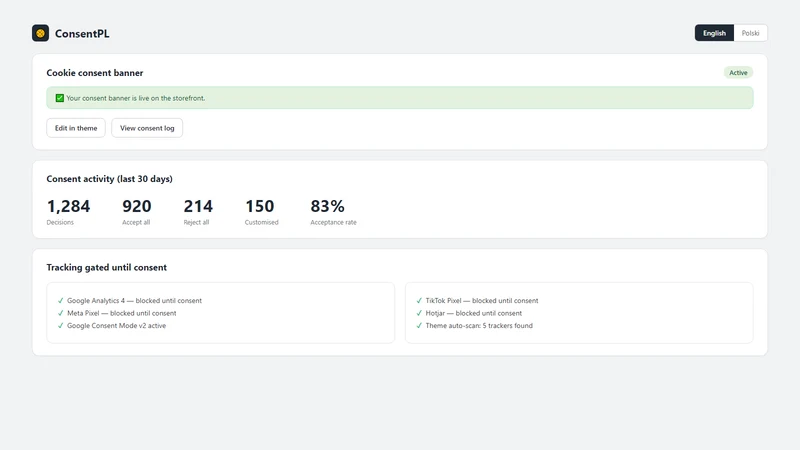The width and height of the screenshot is (800, 450).
Task: Click the Tracking gated until consent heading
Action: point(107,267)
